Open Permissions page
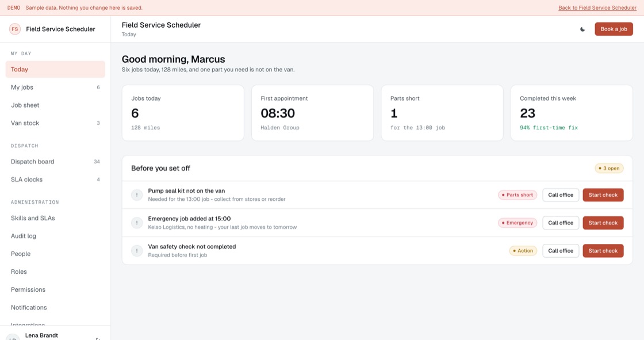Viewport: 644px width, 340px height. pyautogui.click(x=55, y=290)
